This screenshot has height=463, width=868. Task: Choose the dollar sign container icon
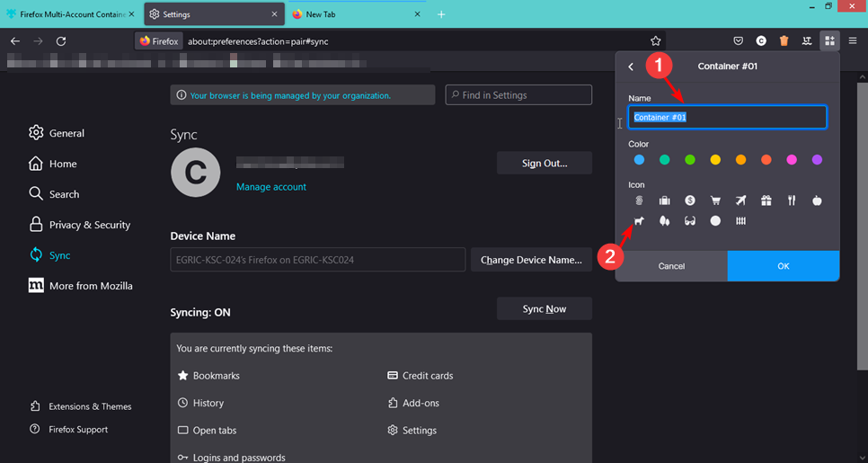(690, 200)
